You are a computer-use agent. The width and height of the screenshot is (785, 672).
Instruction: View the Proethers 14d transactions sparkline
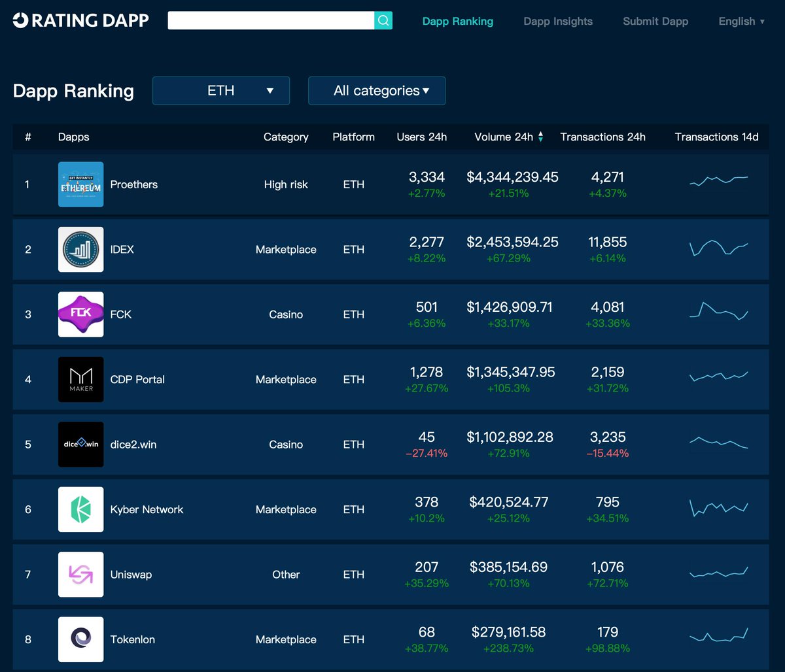point(719,180)
